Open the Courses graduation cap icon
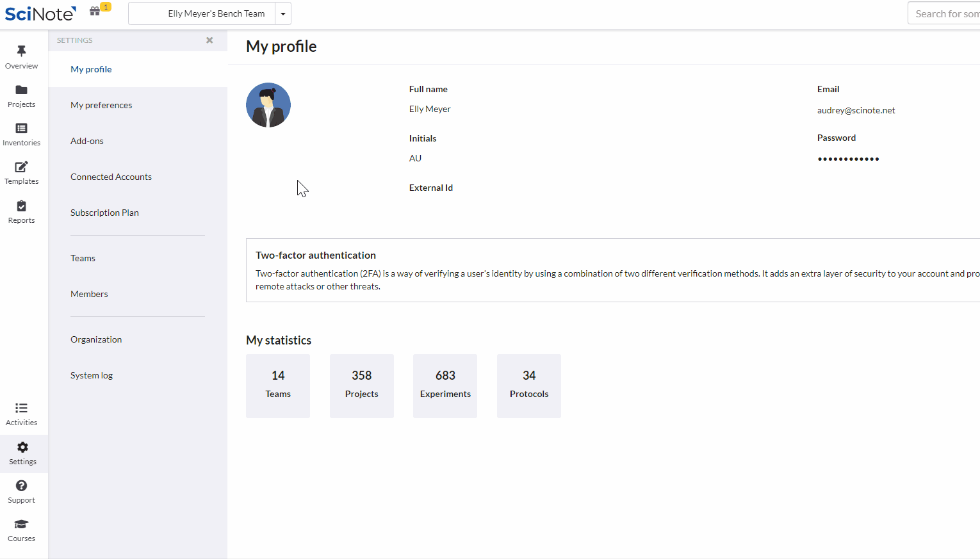980x559 pixels. [22, 524]
